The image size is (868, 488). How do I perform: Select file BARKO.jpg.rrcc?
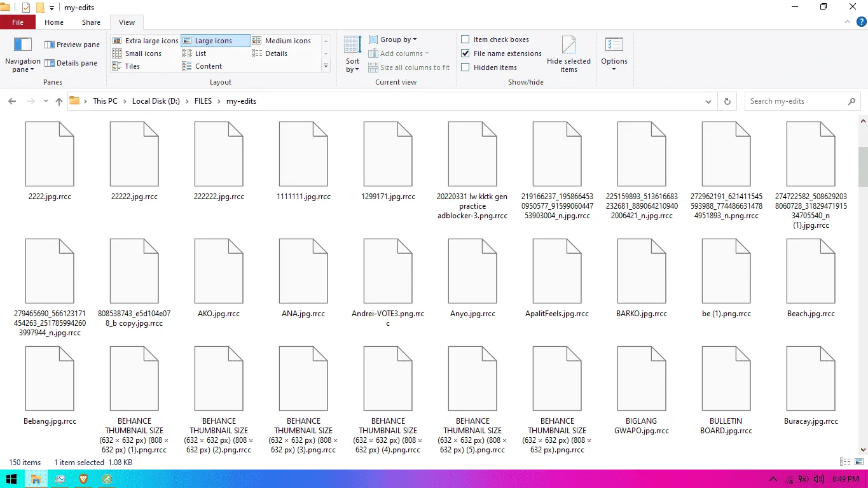642,279
